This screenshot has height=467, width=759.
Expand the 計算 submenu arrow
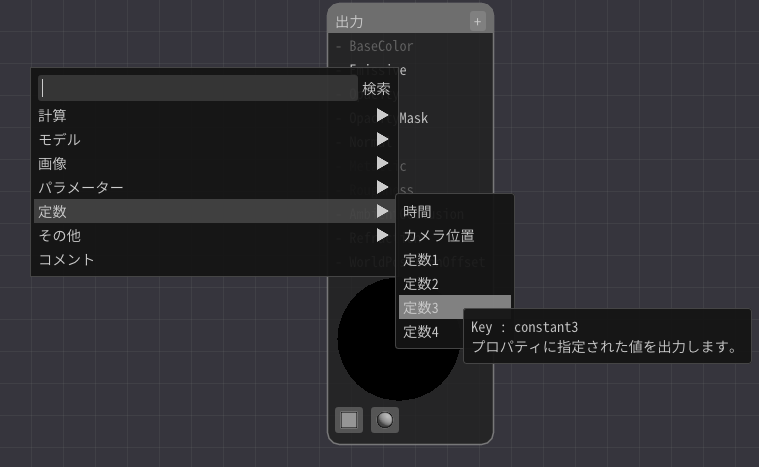coord(382,116)
